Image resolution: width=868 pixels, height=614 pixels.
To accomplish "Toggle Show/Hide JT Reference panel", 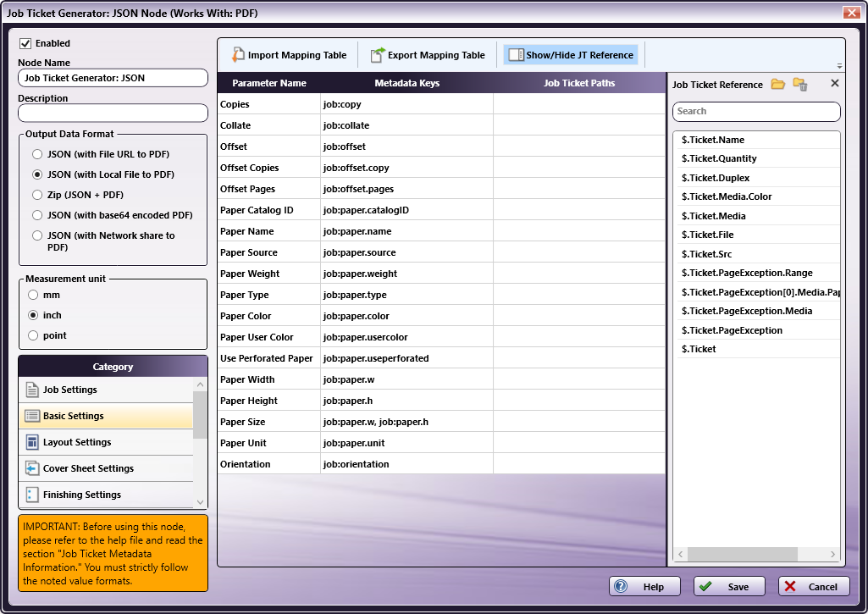I will tap(571, 55).
